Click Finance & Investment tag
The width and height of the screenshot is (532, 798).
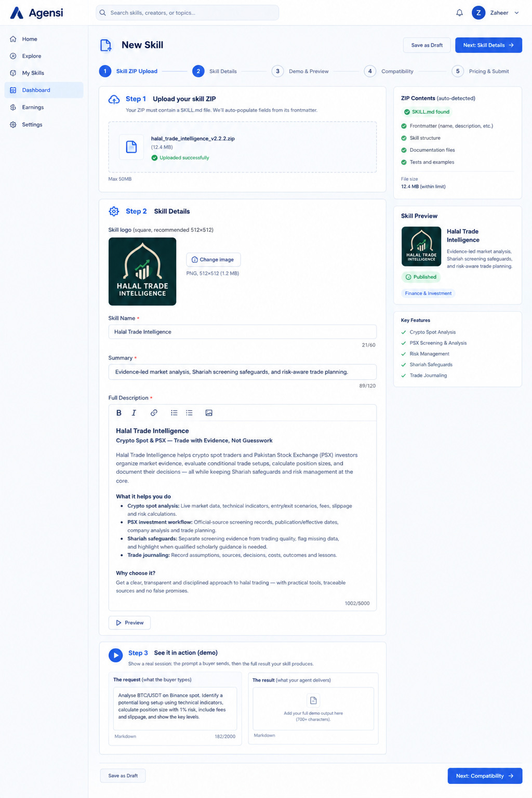[428, 294]
